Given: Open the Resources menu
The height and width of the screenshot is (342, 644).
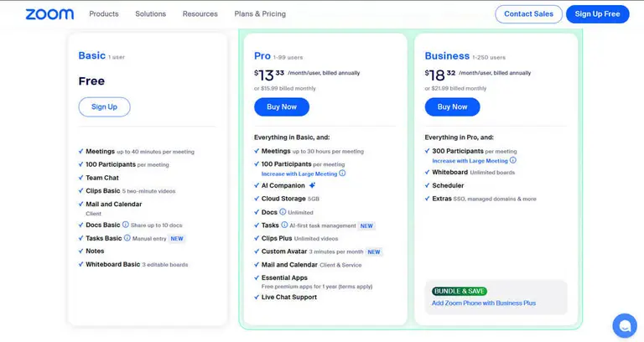Looking at the screenshot, I should [200, 14].
